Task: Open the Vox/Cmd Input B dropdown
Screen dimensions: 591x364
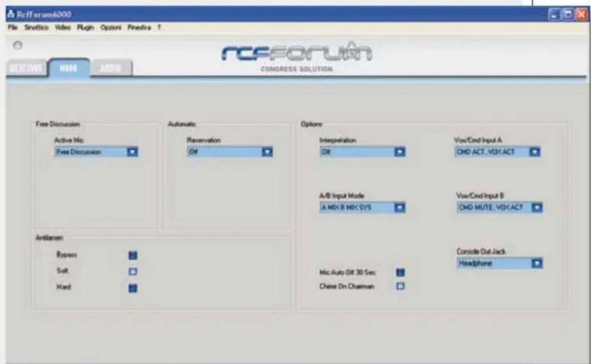Action: tap(499, 208)
